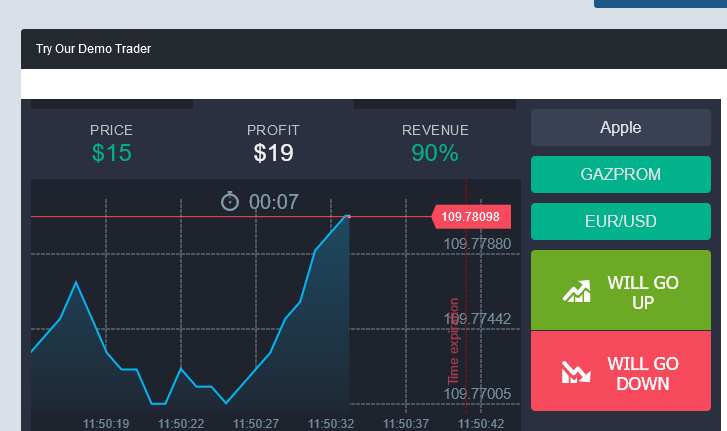Click the $19 profit value
Image resolution: width=727 pixels, height=431 pixels.
(274, 153)
